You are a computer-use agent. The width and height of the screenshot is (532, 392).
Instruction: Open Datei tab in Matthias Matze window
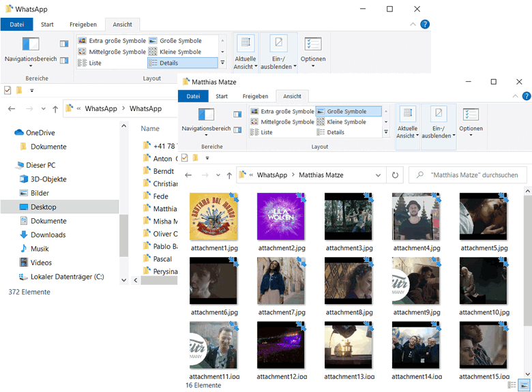tap(193, 96)
